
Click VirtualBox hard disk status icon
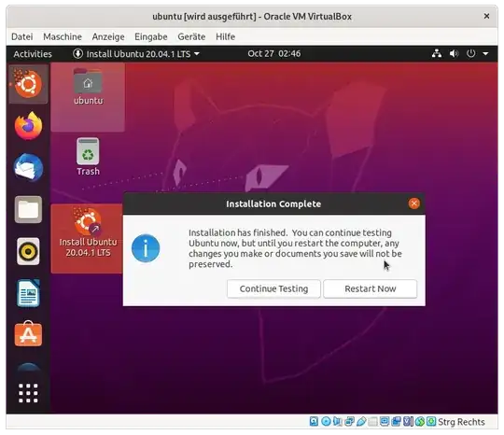click(x=314, y=422)
